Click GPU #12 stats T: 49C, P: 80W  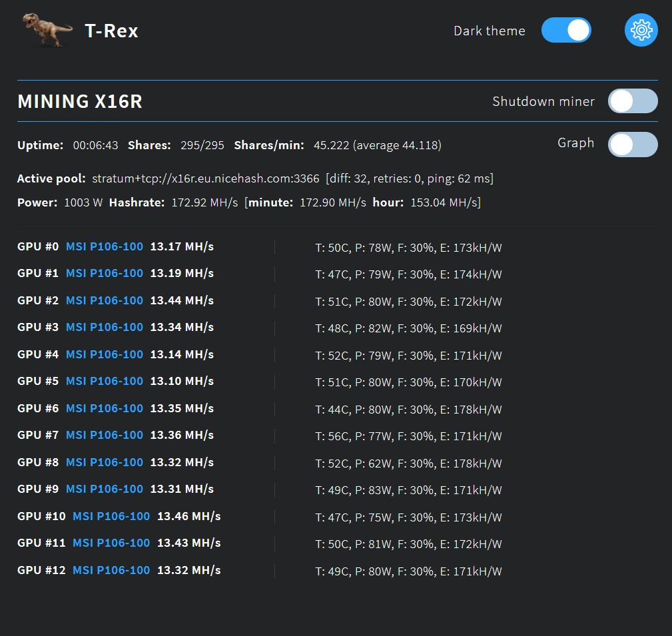(408, 572)
